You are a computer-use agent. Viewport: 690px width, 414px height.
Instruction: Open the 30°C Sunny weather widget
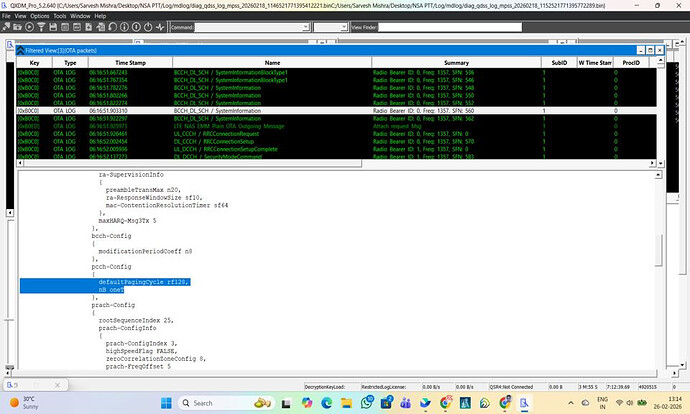tap(24, 403)
